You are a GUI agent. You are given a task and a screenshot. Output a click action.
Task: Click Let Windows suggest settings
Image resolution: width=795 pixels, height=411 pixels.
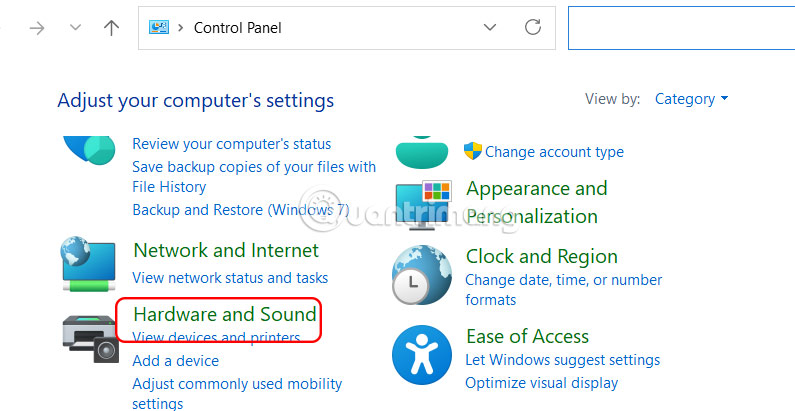[563, 360]
